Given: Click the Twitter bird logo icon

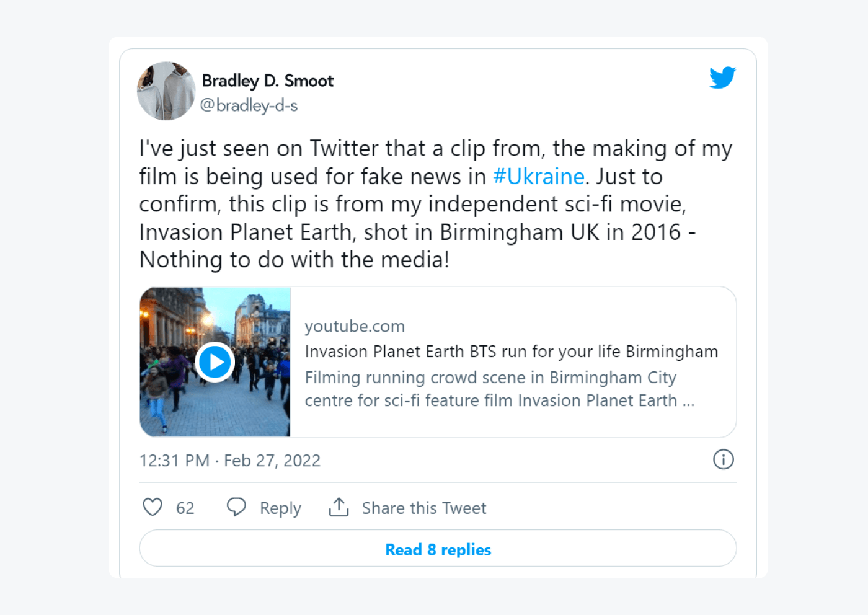Looking at the screenshot, I should tap(722, 77).
